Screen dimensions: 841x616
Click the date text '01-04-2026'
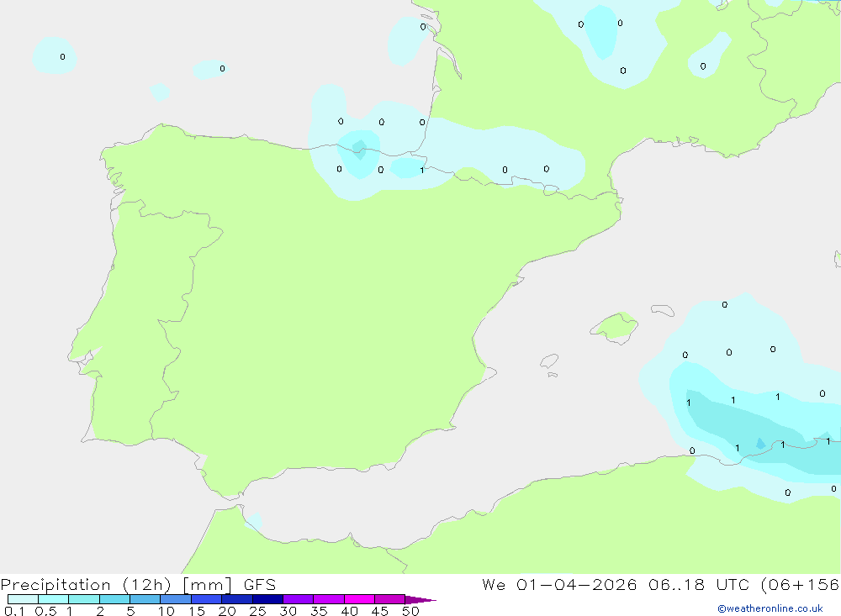577,585
